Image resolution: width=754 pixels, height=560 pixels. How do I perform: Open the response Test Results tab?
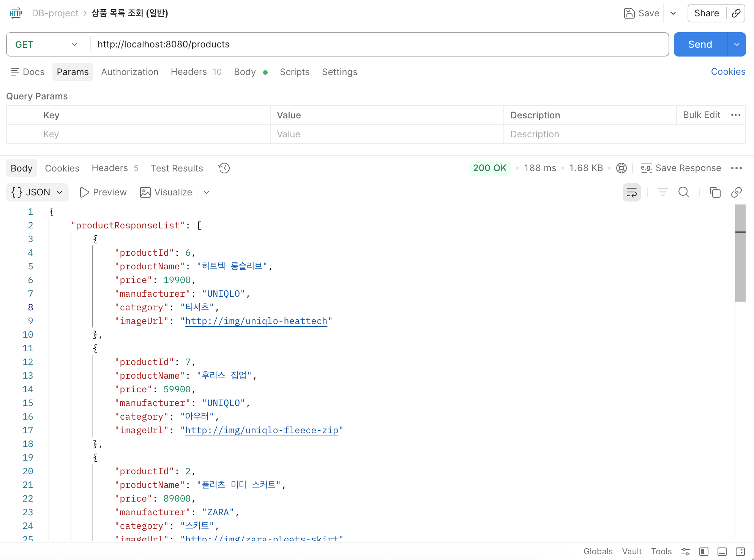177,168
